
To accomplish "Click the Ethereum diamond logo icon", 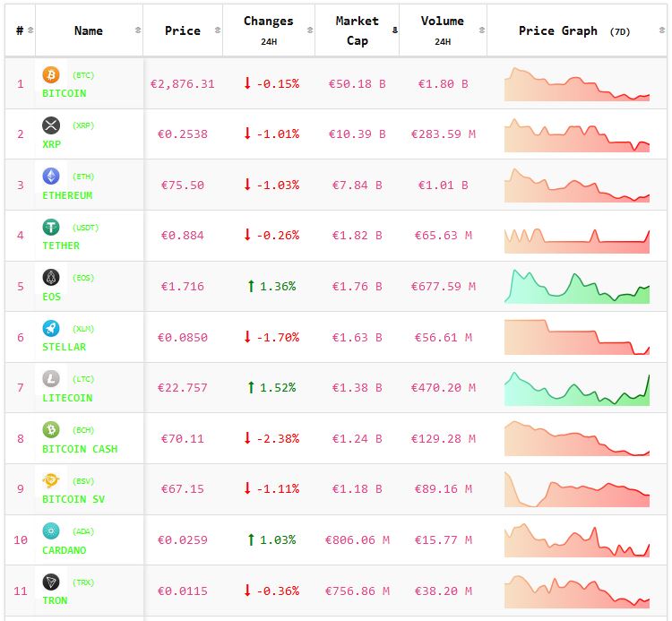I will click(x=51, y=177).
